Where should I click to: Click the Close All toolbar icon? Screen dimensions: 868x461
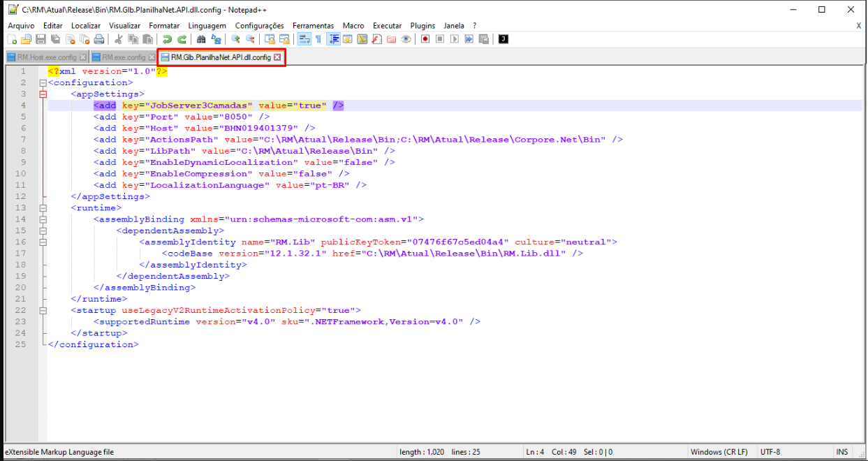pos(84,39)
